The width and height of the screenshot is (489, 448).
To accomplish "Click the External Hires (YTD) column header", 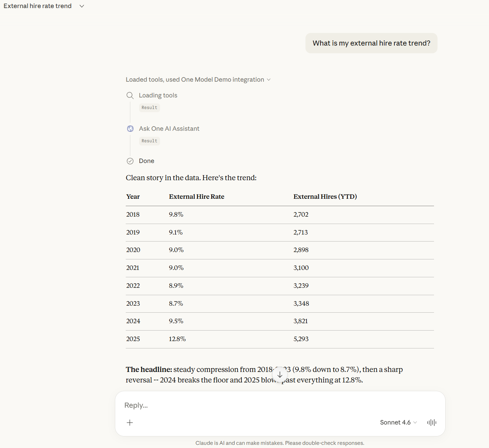I will coord(325,197).
